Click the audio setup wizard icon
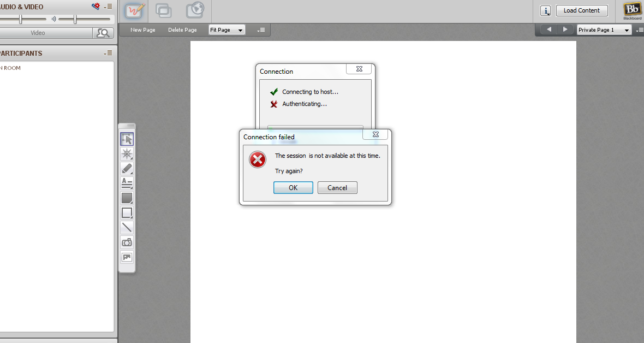This screenshot has width=644, height=343. coord(96,6)
